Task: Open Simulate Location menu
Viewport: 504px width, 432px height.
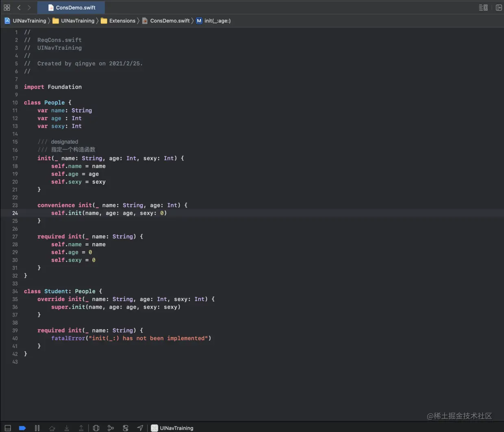Action: 140,428
